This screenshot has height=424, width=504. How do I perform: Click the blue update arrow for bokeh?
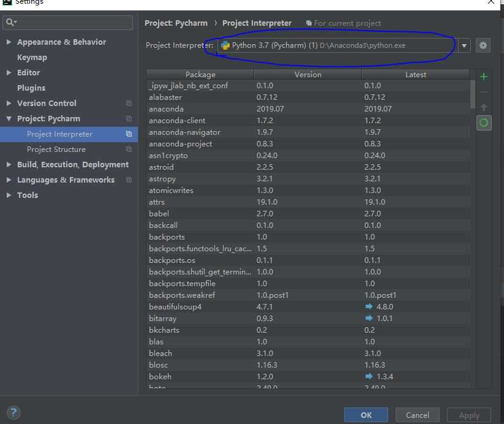pos(369,376)
